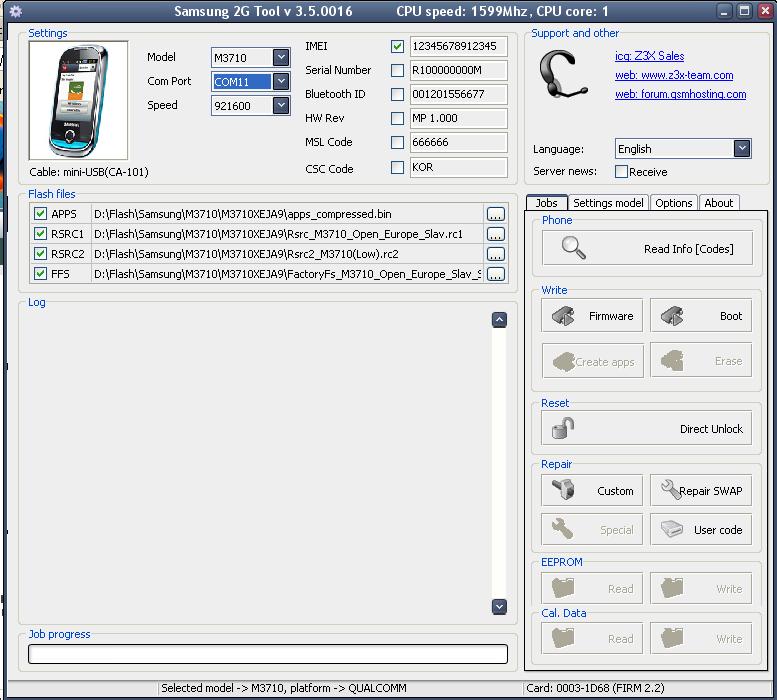Viewport: 777px width, 700px height.
Task: Click the CSC Code KOR field
Action: (458, 167)
